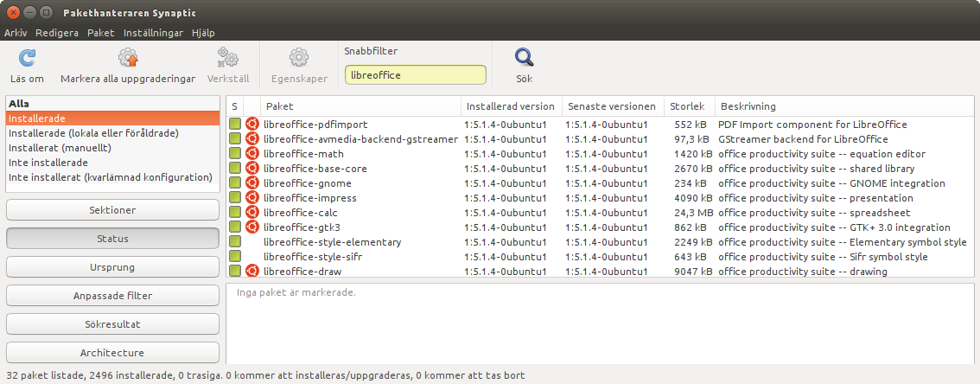The image size is (980, 384).
Task: Click size value 9047 kB
Action: 694,272
